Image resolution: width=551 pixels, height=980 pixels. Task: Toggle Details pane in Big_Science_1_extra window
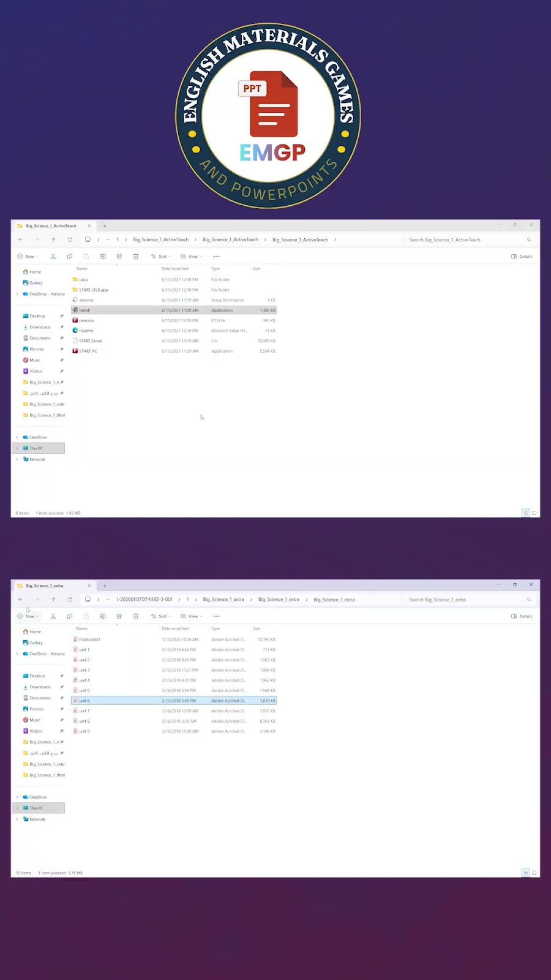pyautogui.click(x=522, y=616)
